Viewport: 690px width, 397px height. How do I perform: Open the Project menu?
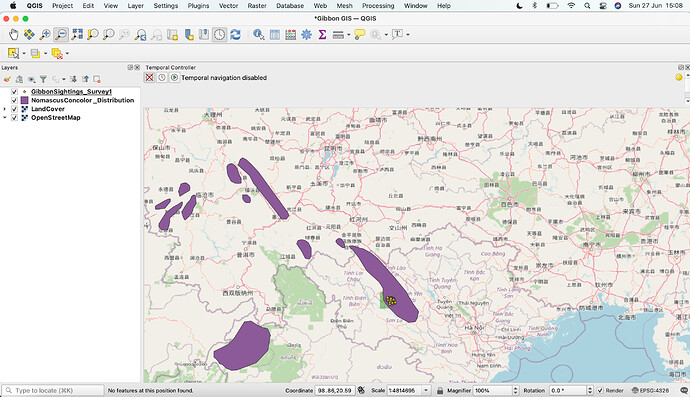[62, 6]
